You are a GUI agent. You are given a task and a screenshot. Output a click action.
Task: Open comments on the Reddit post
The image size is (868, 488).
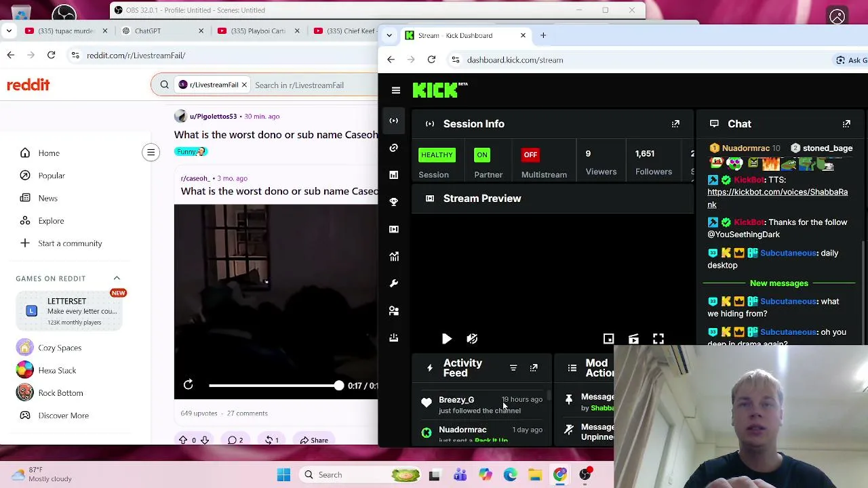[235, 441]
